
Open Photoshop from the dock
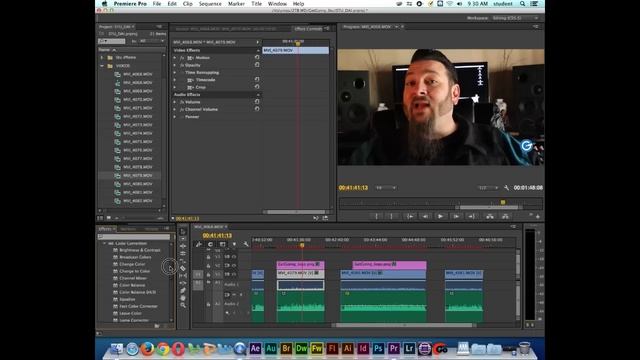click(x=378, y=349)
